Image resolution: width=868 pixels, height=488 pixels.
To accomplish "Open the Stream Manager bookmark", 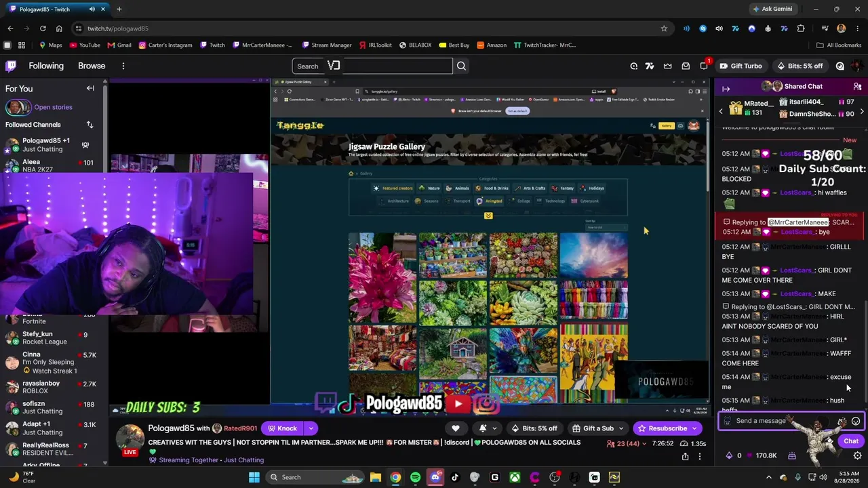I will click(x=326, y=45).
